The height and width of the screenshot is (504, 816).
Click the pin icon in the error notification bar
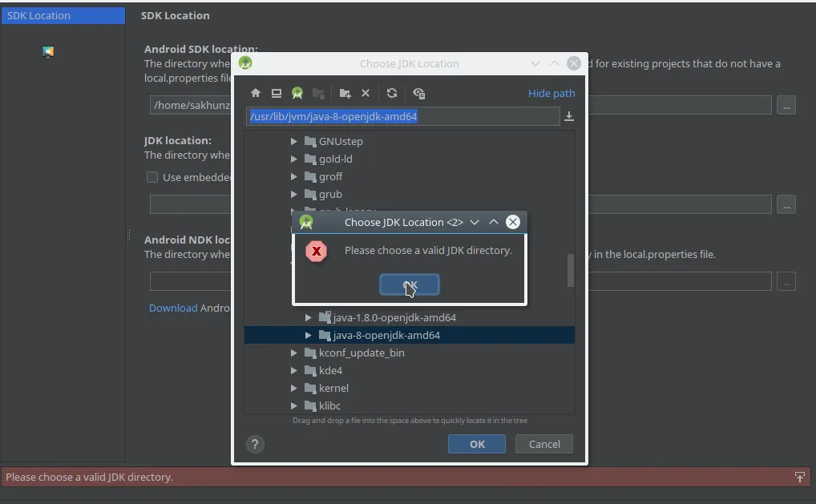click(799, 477)
